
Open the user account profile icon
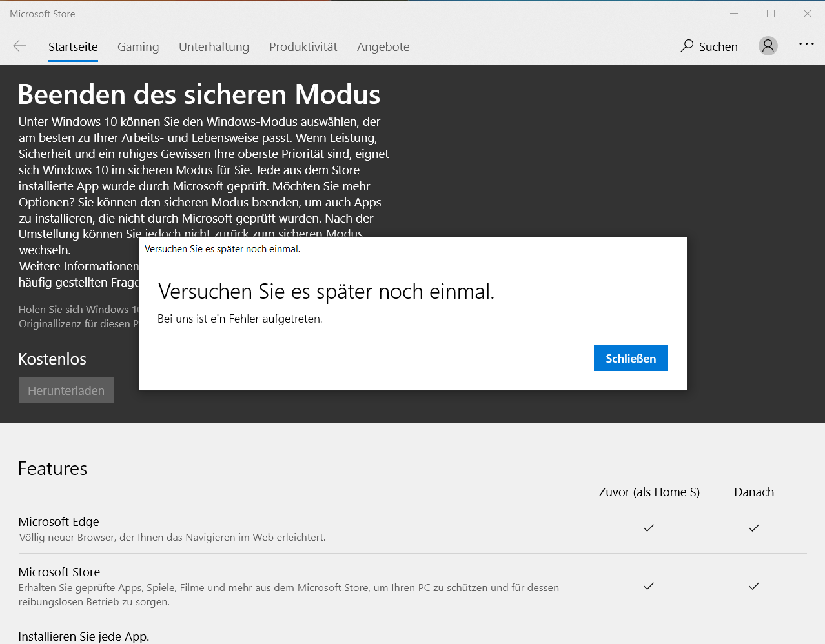[768, 46]
